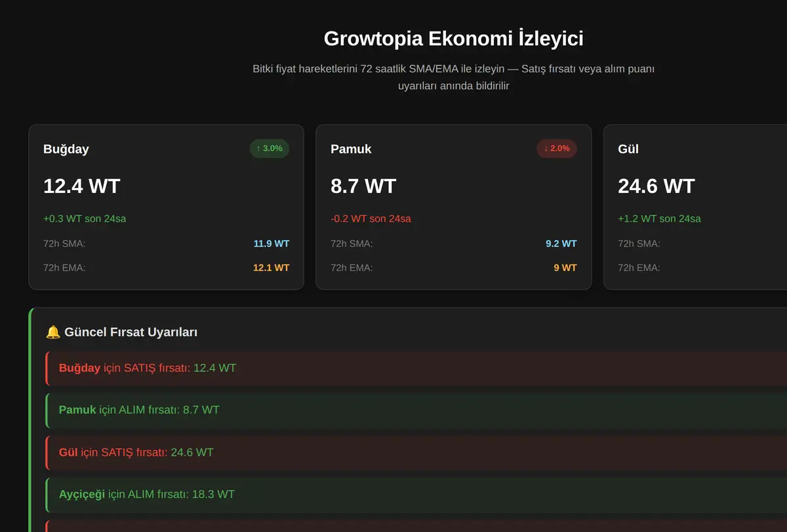Viewport: 787px width, 532px height.
Task: Open the Pamuk ALIM fırsatı alert
Action: point(416,410)
